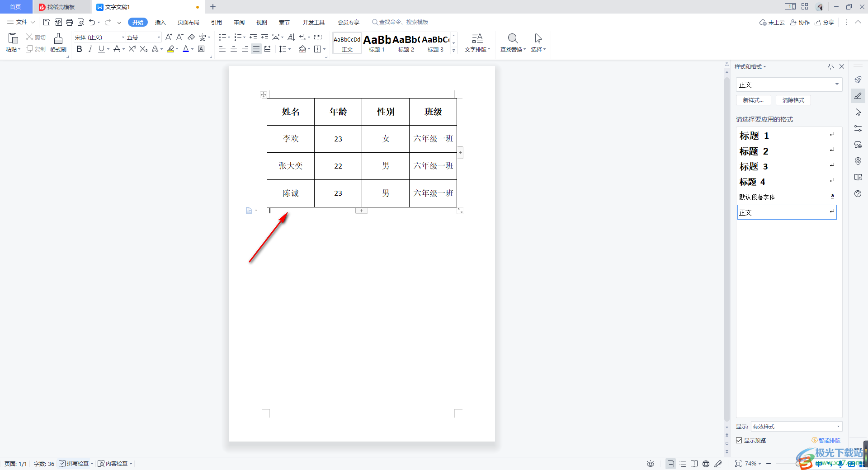
Task: Increase font size with A+ icon
Action: pos(169,37)
